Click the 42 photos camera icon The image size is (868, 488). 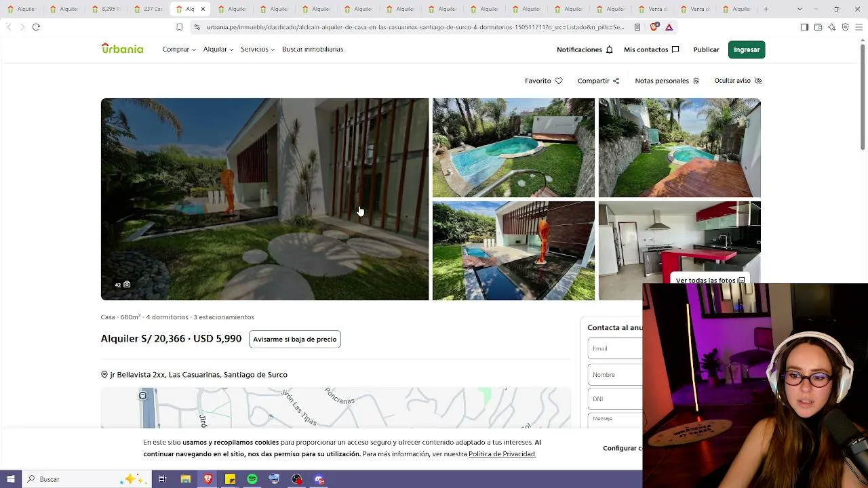pos(127,285)
